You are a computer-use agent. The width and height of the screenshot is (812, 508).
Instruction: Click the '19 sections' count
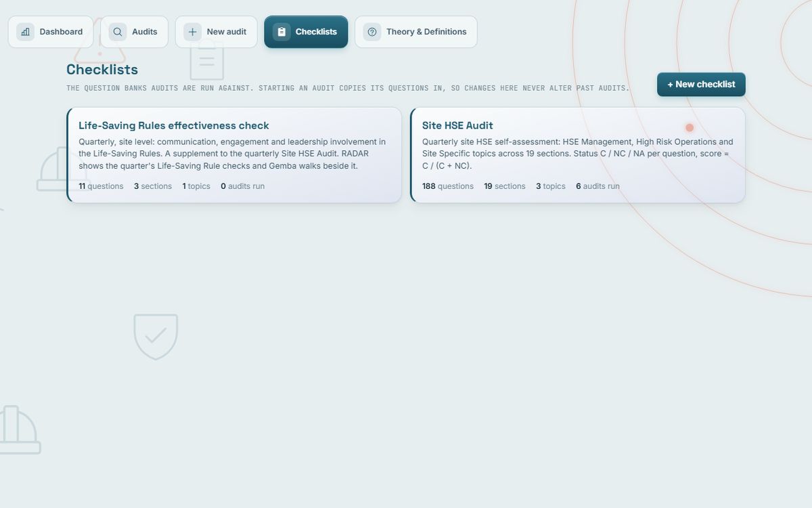[x=505, y=186]
